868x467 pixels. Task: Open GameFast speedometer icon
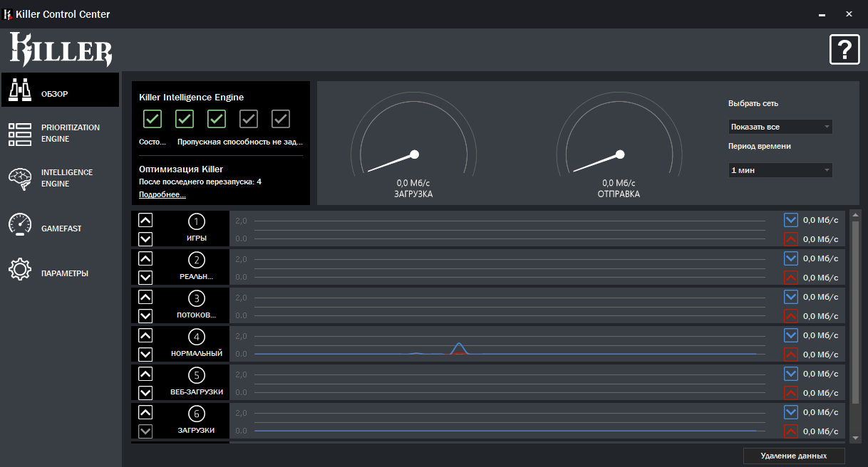[x=20, y=225]
